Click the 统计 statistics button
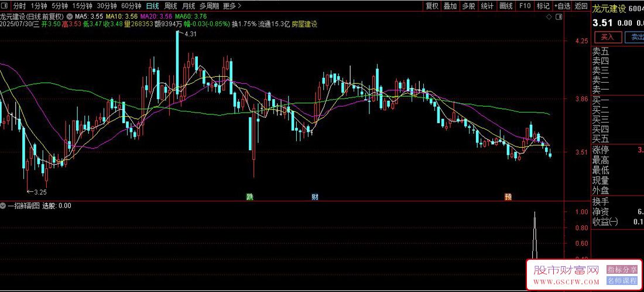Screen dimensions: 644x292 (x=487, y=6)
